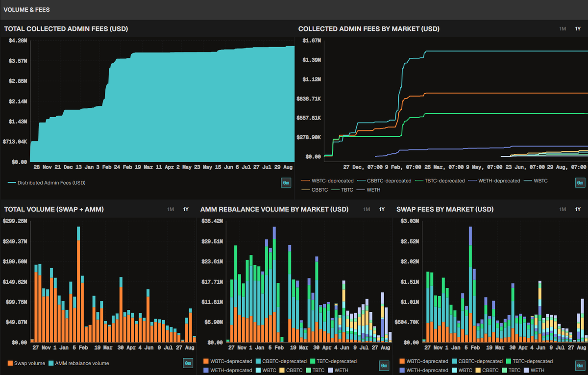Toggle WBTC-deprecated in AMM Rebalance Volume legend
This screenshot has height=375, width=588.
[x=228, y=361]
